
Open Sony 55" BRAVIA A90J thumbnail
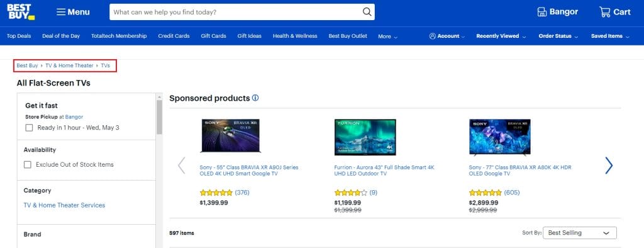pos(230,136)
